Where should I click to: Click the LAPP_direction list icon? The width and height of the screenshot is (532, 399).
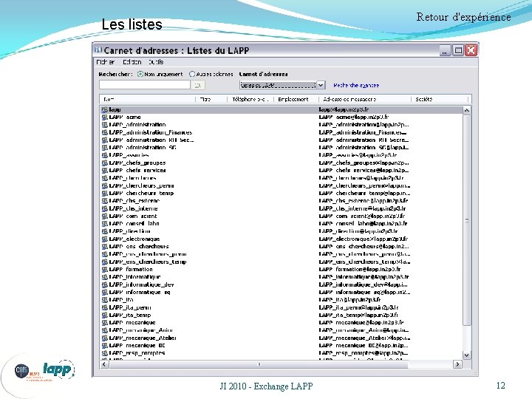point(105,231)
